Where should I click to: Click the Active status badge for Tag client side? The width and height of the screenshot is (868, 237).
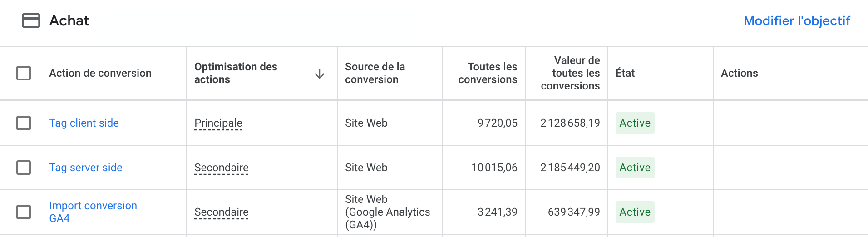point(635,123)
